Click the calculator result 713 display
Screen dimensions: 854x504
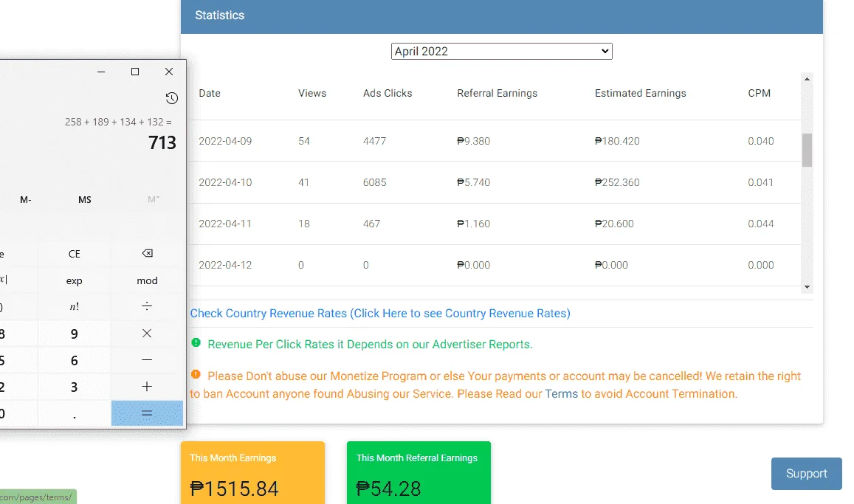[x=162, y=142]
